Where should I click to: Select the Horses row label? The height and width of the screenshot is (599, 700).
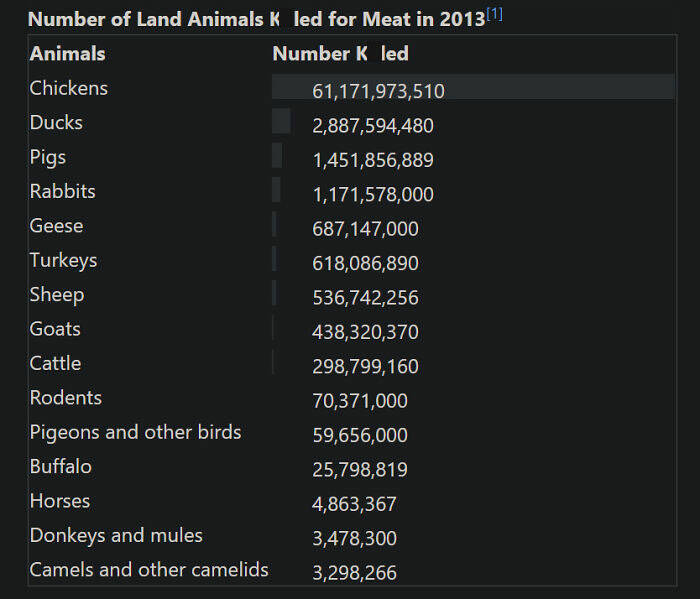pyautogui.click(x=60, y=501)
